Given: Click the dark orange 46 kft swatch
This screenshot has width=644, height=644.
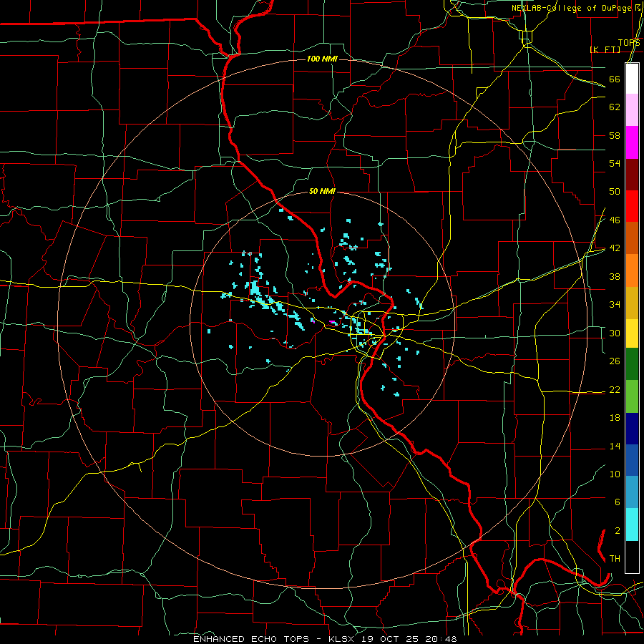Looking at the screenshot, I should (632, 238).
